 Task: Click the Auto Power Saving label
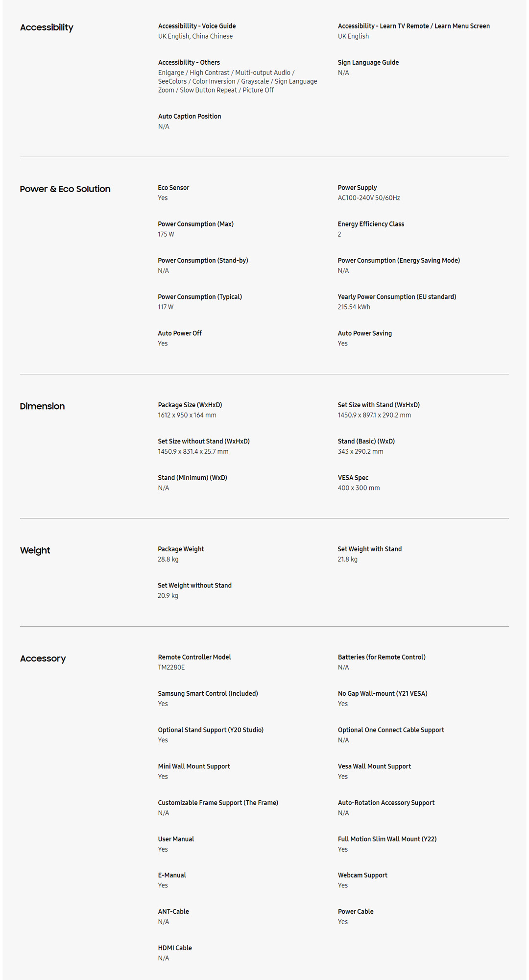(364, 333)
